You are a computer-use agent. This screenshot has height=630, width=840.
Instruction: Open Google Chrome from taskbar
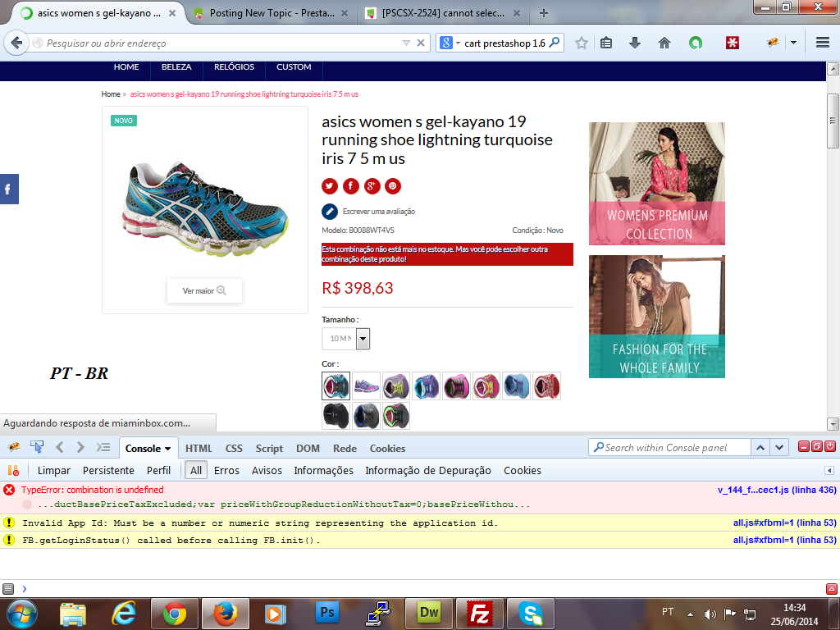(x=175, y=614)
